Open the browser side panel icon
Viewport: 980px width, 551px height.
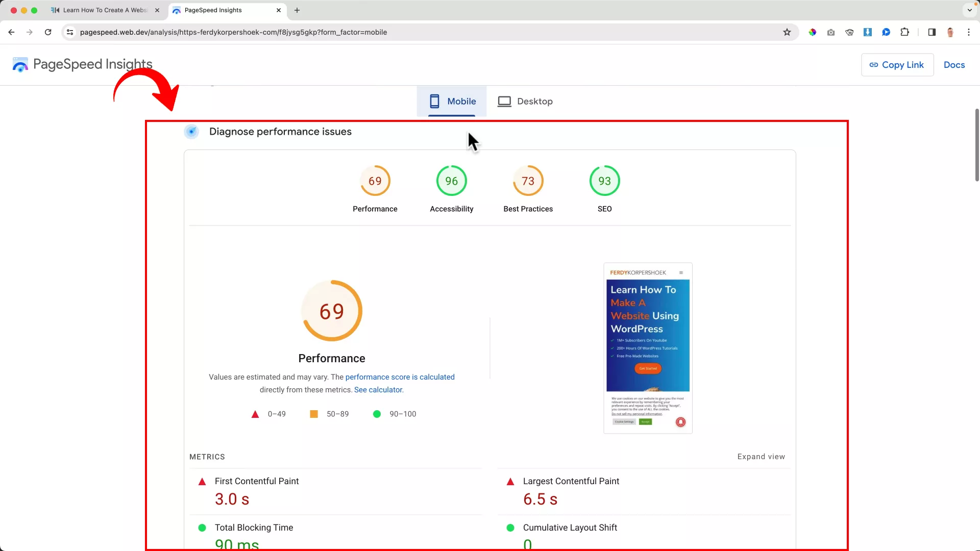(x=932, y=32)
